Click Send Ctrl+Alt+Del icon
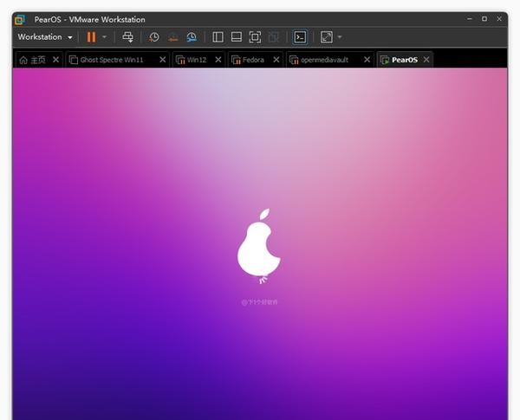The height and width of the screenshot is (420, 520). pos(128,37)
